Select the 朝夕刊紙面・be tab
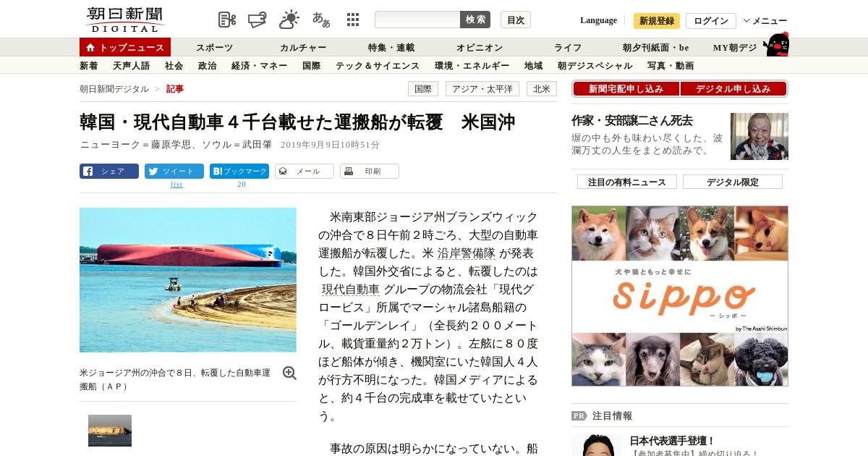This screenshot has width=868, height=456. pos(655,48)
